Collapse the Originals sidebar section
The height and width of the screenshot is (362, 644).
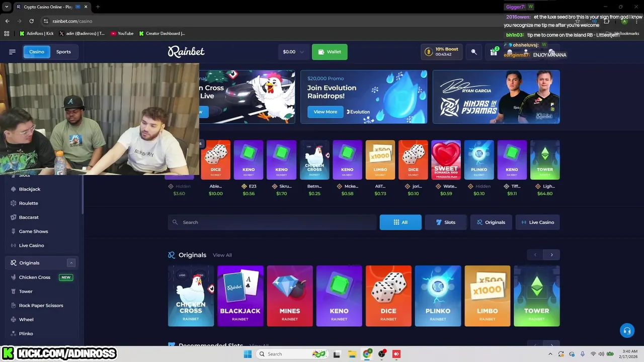pos(71,263)
